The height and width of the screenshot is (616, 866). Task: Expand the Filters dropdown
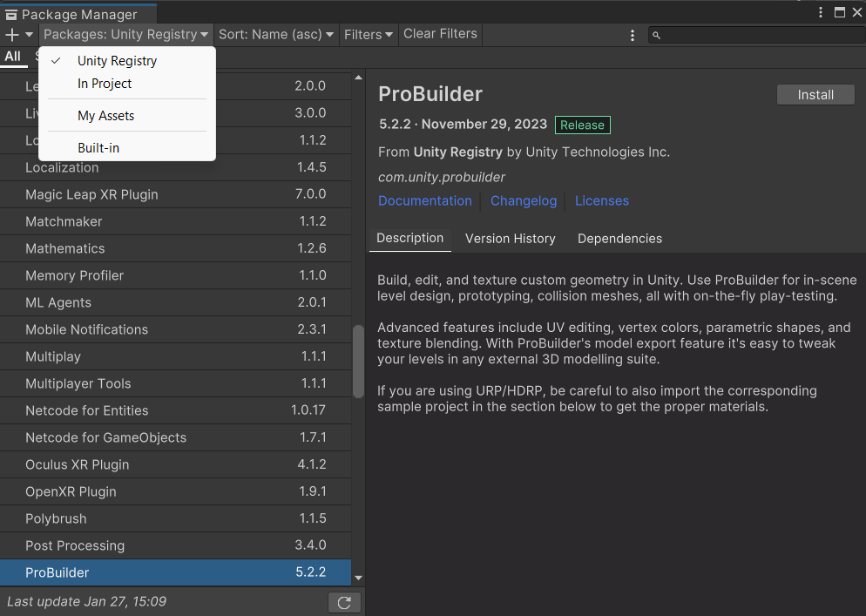(369, 35)
